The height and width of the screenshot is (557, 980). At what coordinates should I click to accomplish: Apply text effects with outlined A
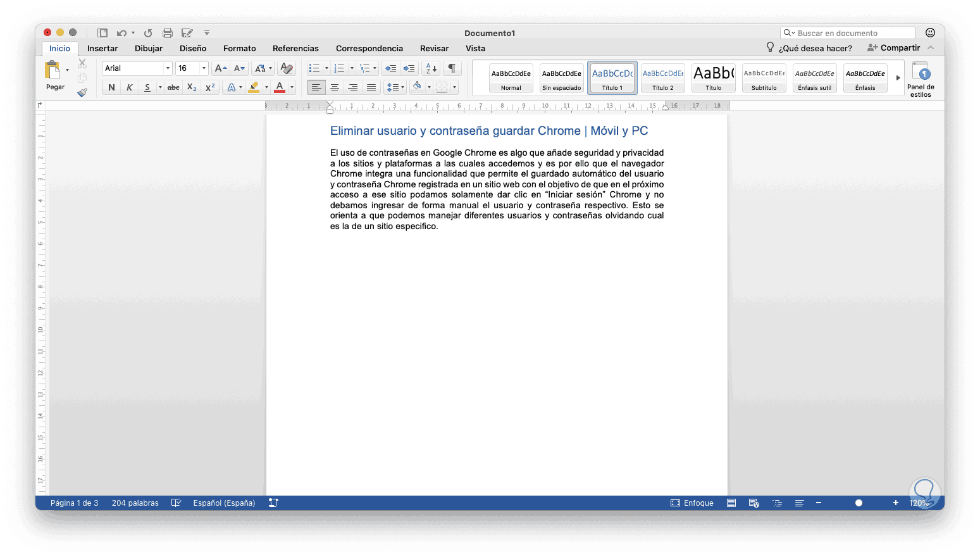[x=232, y=87]
